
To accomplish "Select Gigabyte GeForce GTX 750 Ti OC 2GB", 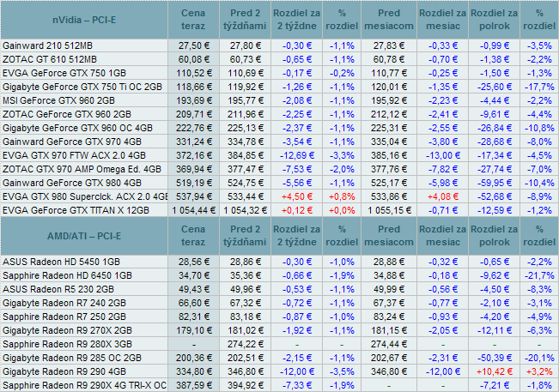I will point(82,87).
